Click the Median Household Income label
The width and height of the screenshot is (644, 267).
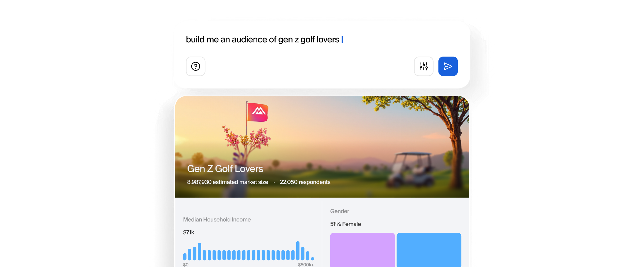tap(217, 220)
